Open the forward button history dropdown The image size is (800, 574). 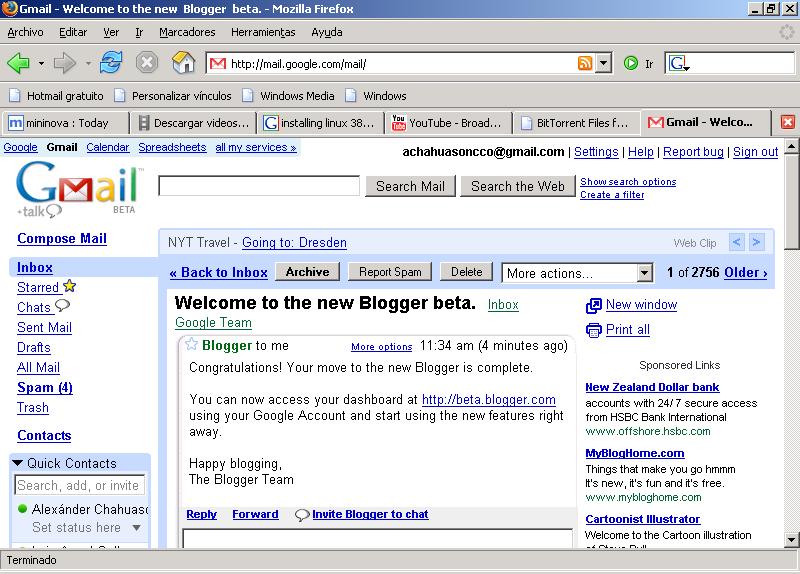(88, 64)
